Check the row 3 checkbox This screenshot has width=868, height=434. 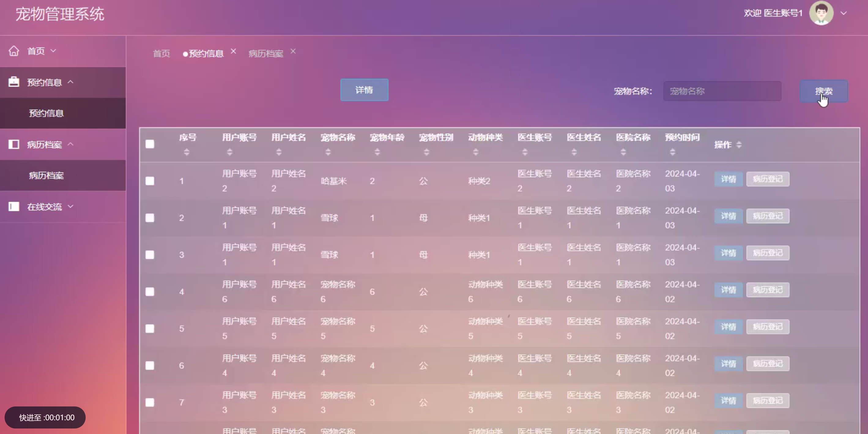point(150,255)
